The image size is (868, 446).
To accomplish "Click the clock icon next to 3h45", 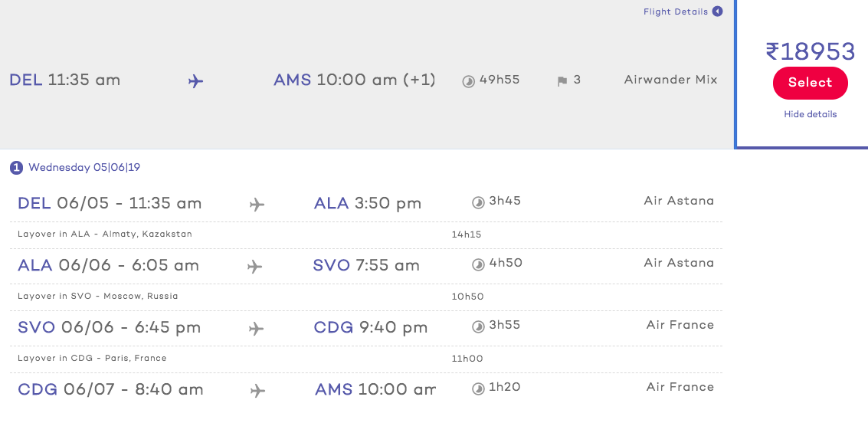I will point(478,202).
